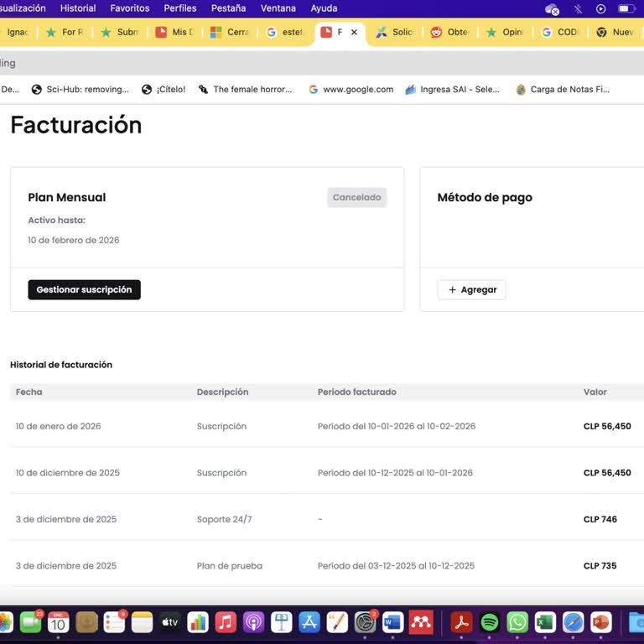Open FaceTime from the dock

[x=31, y=623]
